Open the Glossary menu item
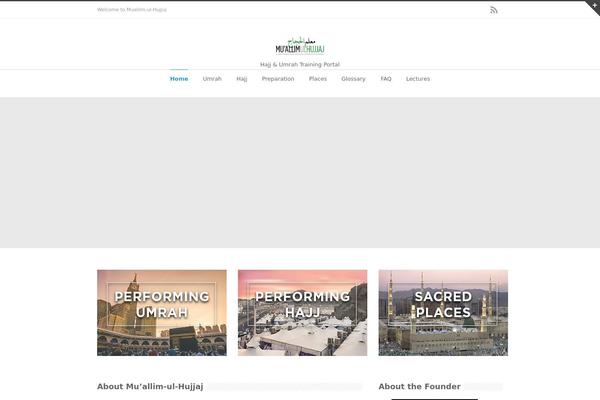600x400 pixels. pos(353,79)
